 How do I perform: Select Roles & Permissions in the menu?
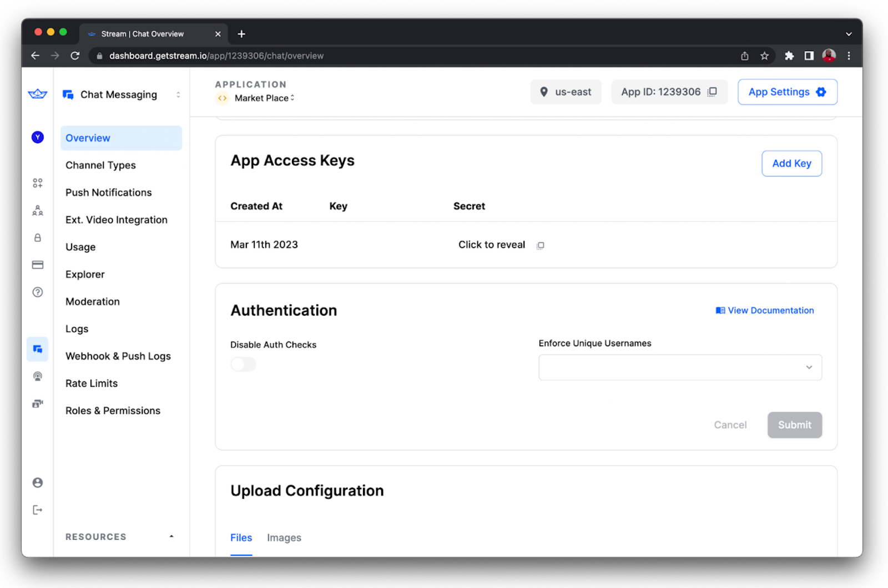pyautogui.click(x=113, y=410)
